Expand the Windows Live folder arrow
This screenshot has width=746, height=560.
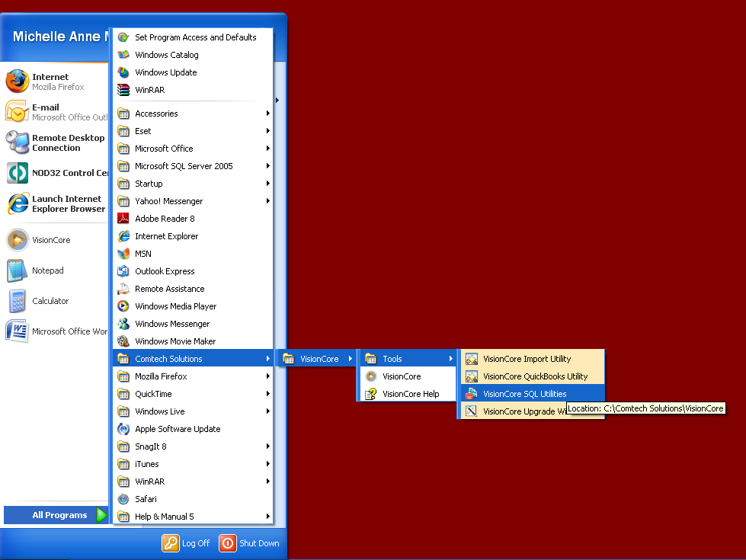[x=268, y=411]
